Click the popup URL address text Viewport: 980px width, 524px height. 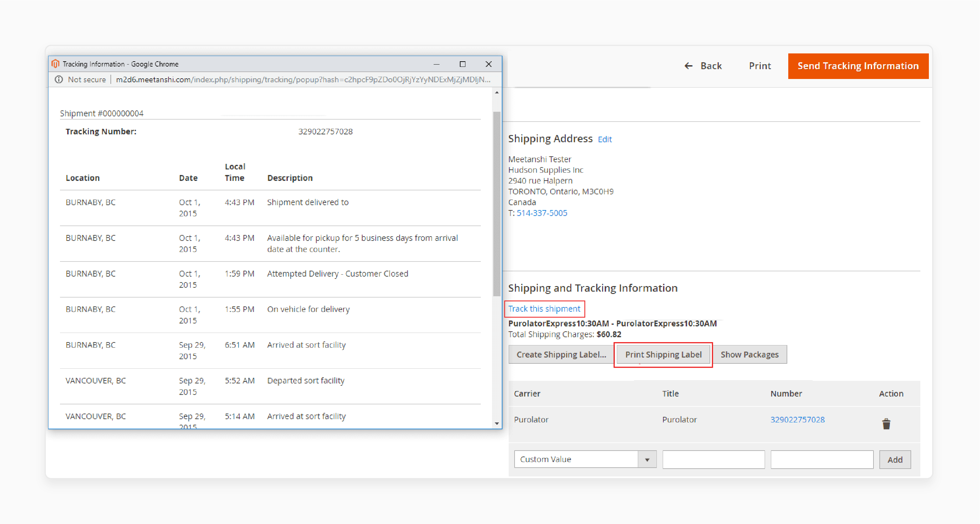(303, 80)
